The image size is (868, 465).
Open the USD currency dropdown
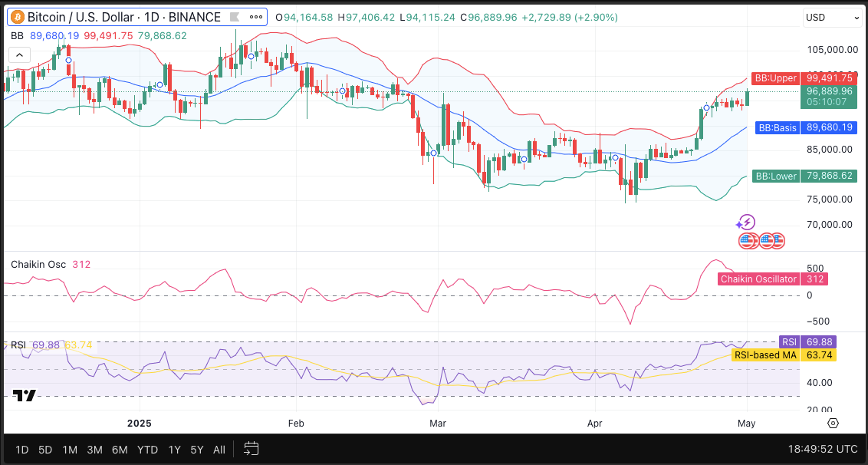(x=832, y=17)
